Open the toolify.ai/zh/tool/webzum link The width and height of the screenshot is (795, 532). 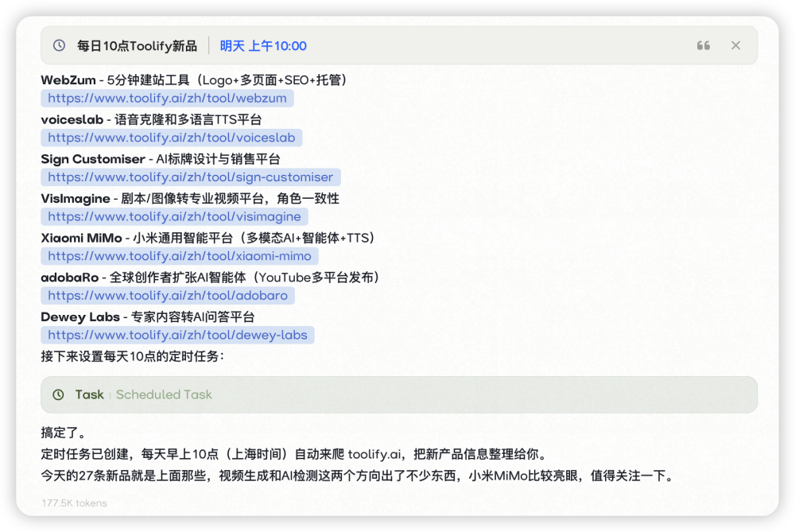[x=167, y=99]
